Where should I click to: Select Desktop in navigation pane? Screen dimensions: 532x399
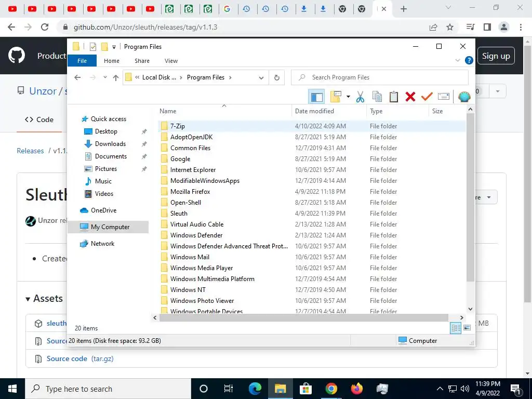(x=106, y=131)
